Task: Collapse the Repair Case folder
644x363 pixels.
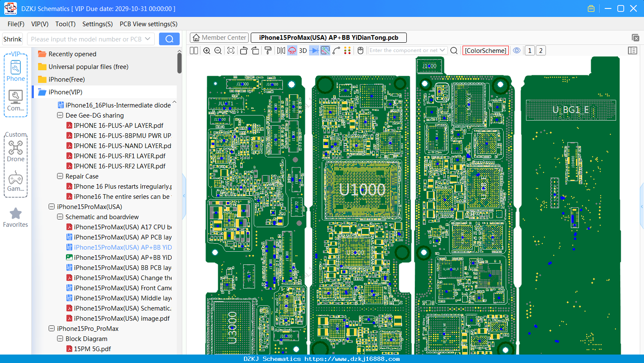Action: tap(60, 176)
